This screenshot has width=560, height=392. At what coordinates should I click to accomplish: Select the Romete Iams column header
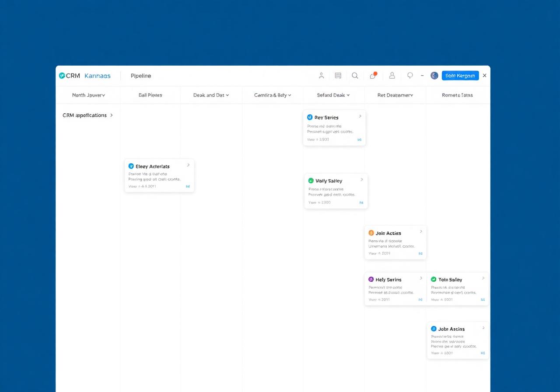[x=457, y=95]
